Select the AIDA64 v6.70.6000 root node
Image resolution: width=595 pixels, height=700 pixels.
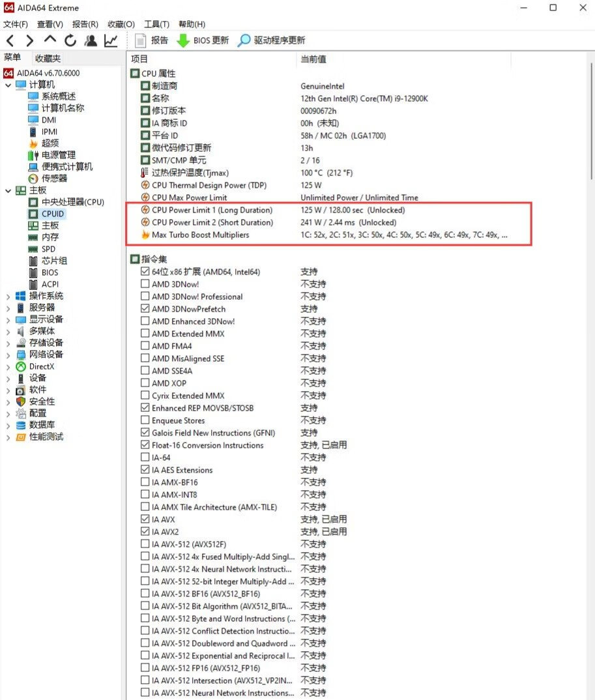[x=48, y=73]
